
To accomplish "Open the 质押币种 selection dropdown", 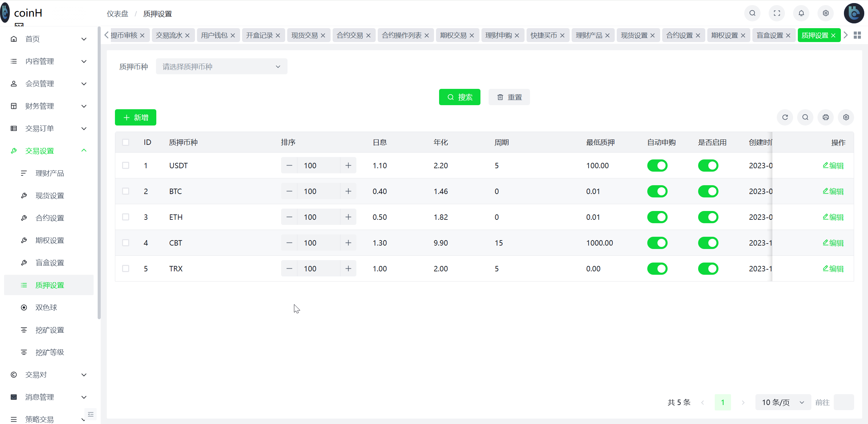I will pyautogui.click(x=221, y=66).
